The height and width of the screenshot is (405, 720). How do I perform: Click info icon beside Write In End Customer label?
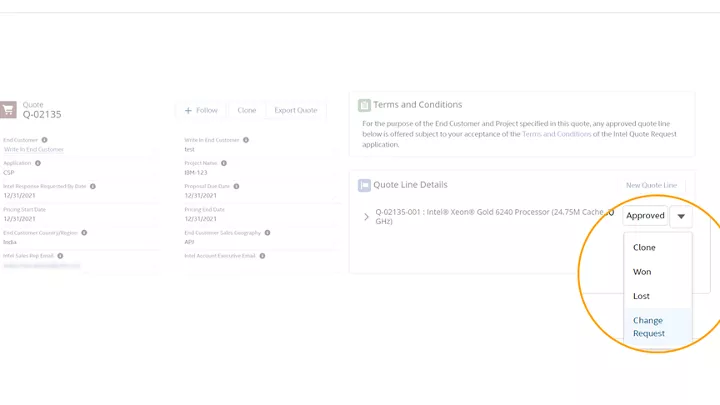click(246, 140)
